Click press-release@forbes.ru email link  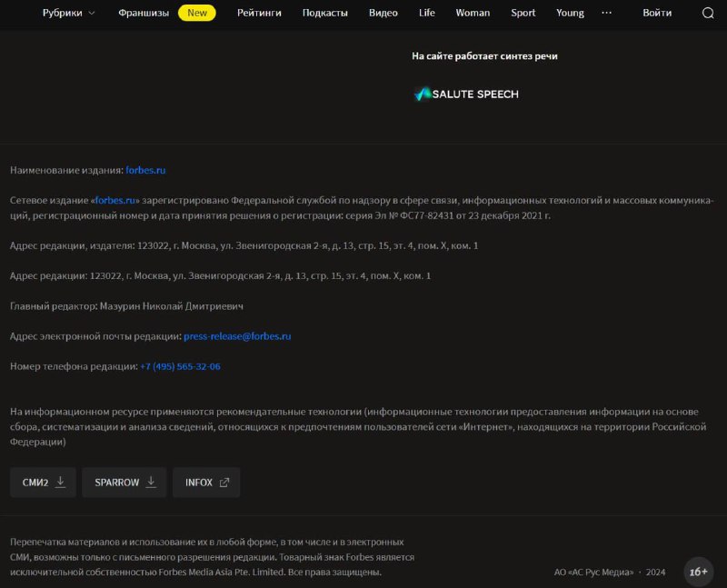pos(237,336)
